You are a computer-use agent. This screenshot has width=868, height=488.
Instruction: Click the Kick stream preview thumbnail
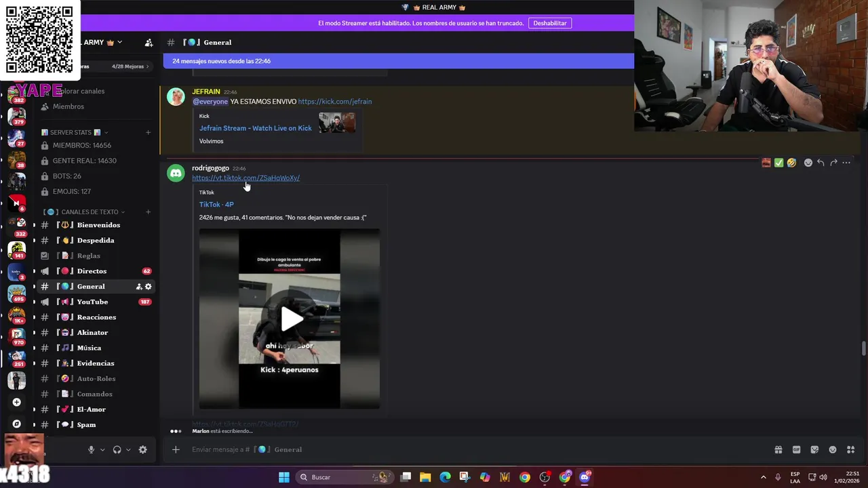337,123
